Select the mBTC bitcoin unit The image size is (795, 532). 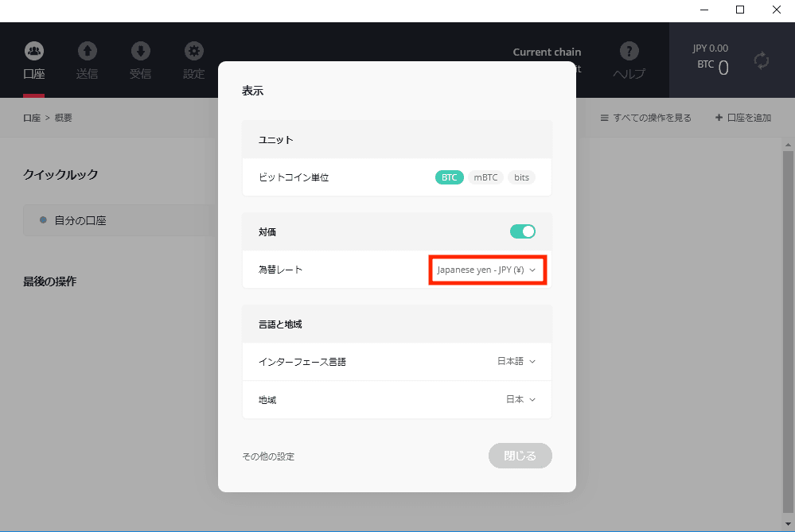[485, 177]
